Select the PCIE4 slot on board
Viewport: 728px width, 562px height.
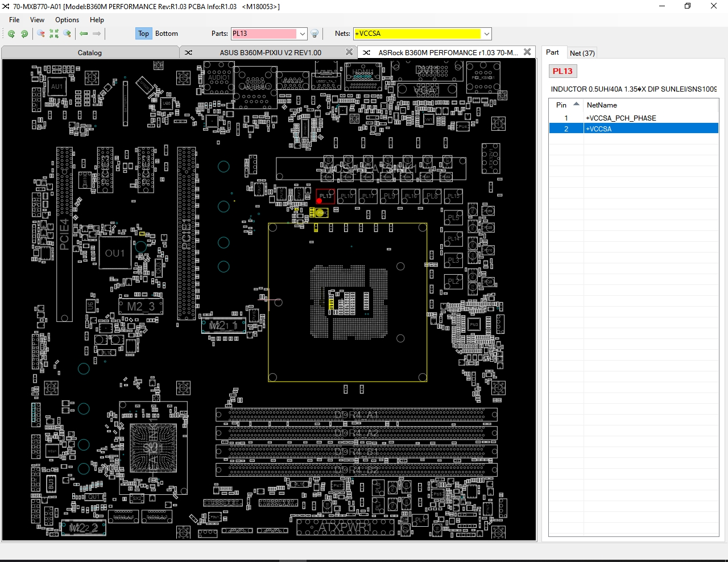tap(64, 234)
